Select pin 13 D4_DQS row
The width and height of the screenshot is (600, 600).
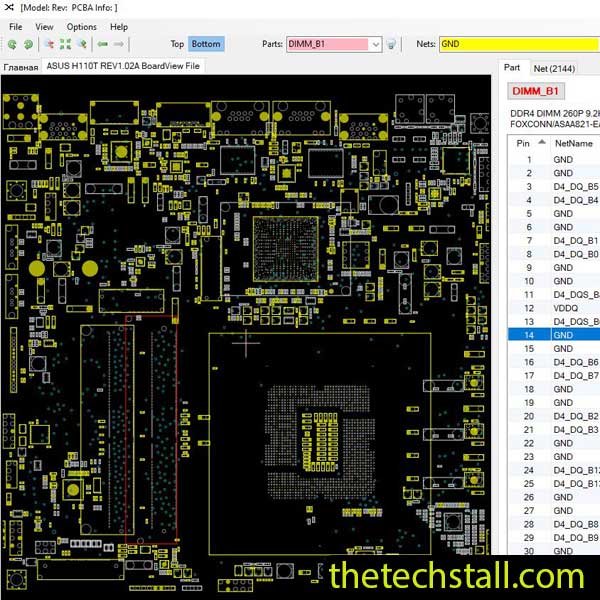554,322
